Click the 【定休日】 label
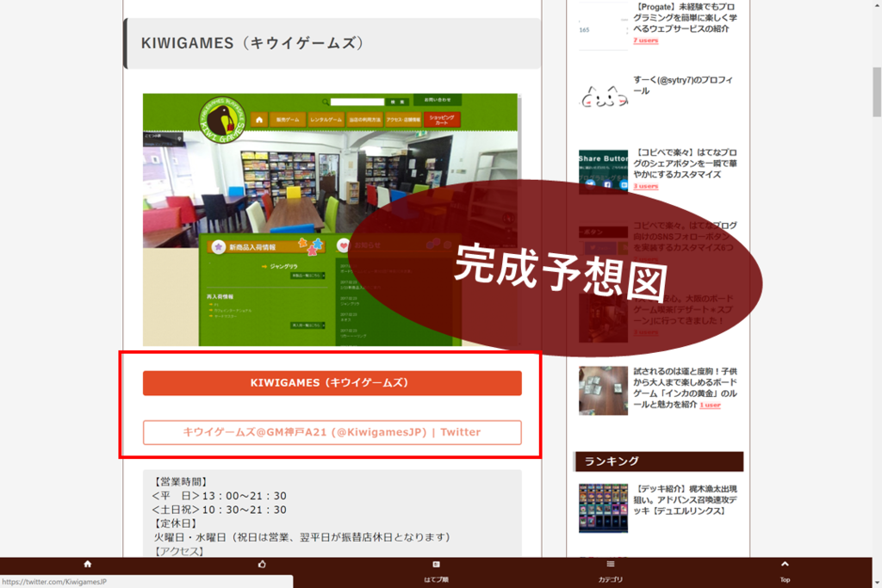The width and height of the screenshot is (882, 588). pos(175,523)
